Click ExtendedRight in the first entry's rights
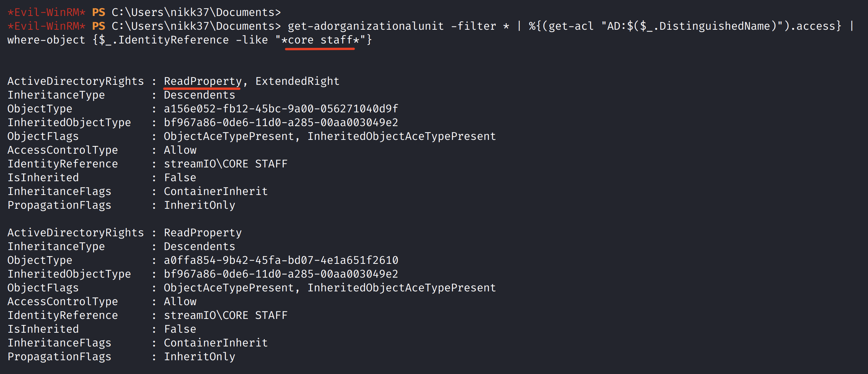Screen dimensions: 868x374 [297, 81]
